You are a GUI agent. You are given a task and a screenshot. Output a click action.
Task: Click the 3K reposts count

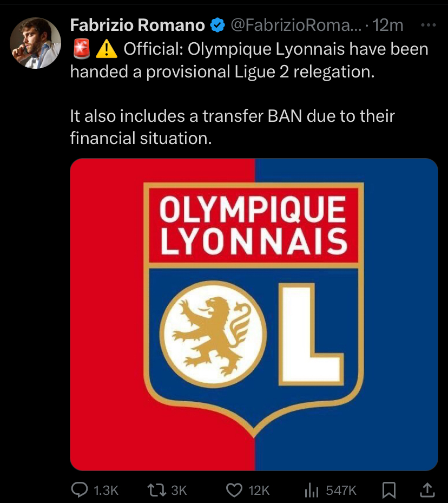(x=179, y=491)
